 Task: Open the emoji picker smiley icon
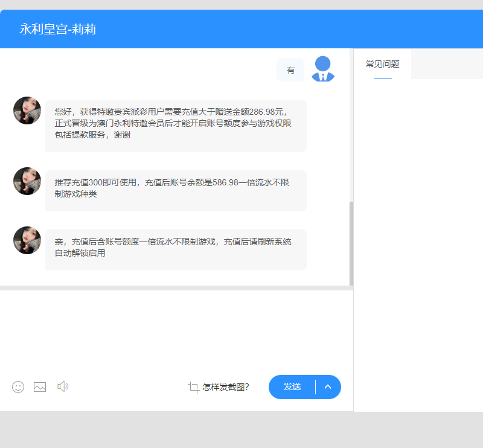18,387
